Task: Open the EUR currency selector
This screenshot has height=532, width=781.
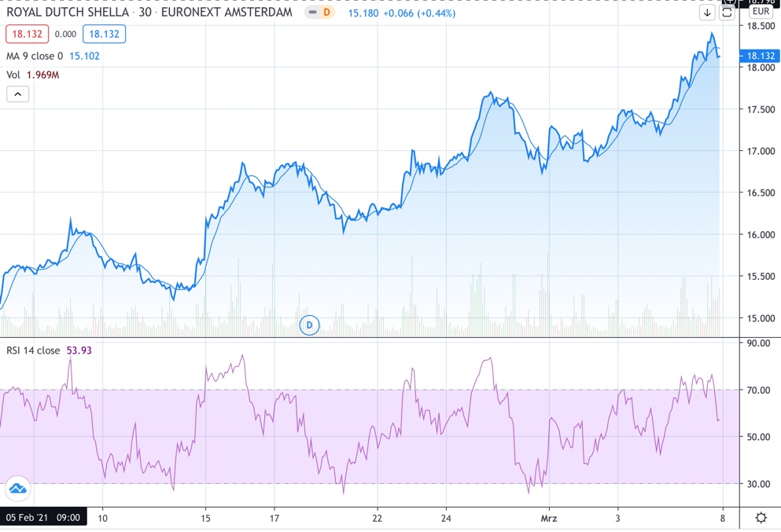Action: click(x=761, y=12)
